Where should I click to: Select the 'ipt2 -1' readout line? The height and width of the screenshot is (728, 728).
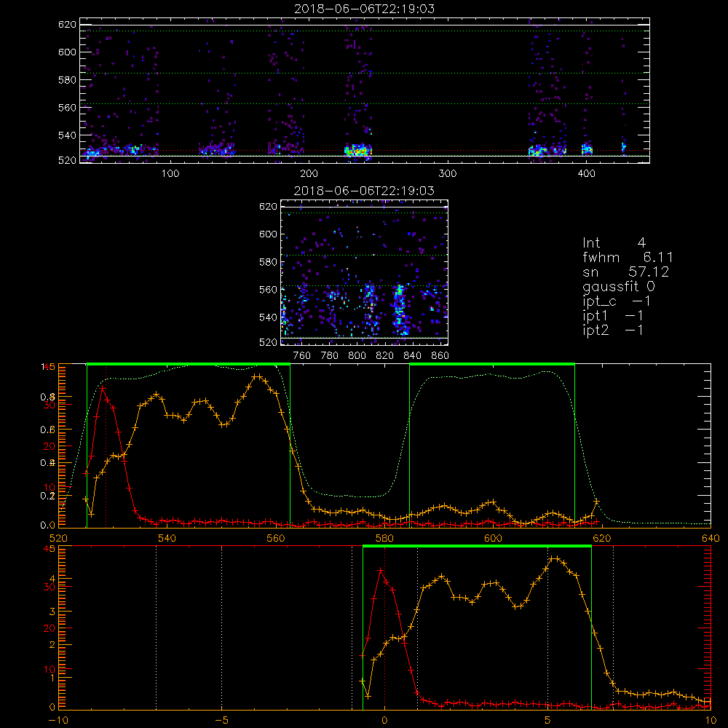point(613,330)
